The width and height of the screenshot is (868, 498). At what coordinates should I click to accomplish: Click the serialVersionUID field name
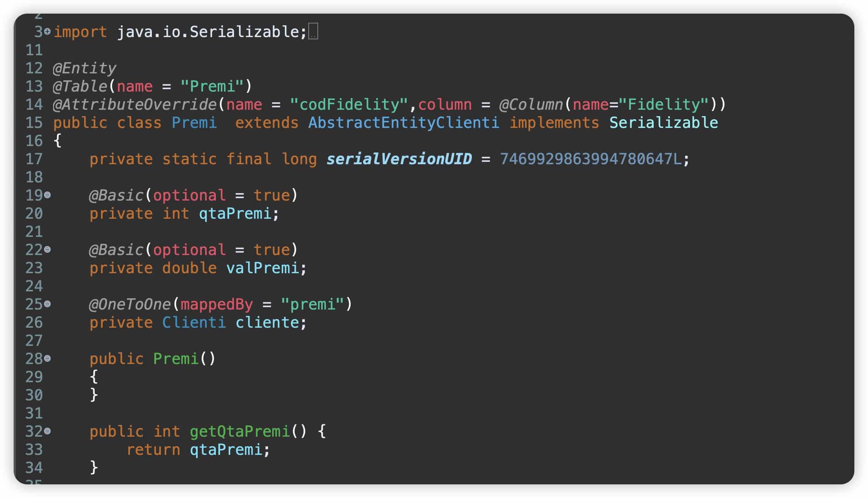399,159
